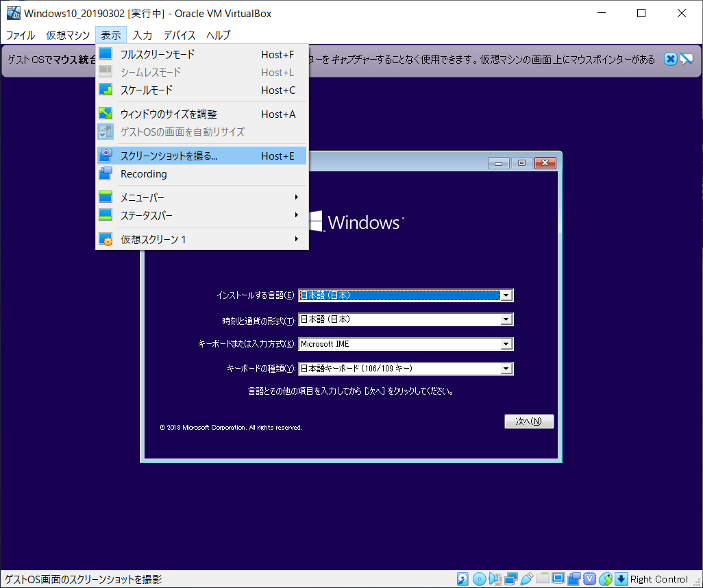The width and height of the screenshot is (703, 588).
Task: Click the hard disk activity status icon
Action: (463, 579)
